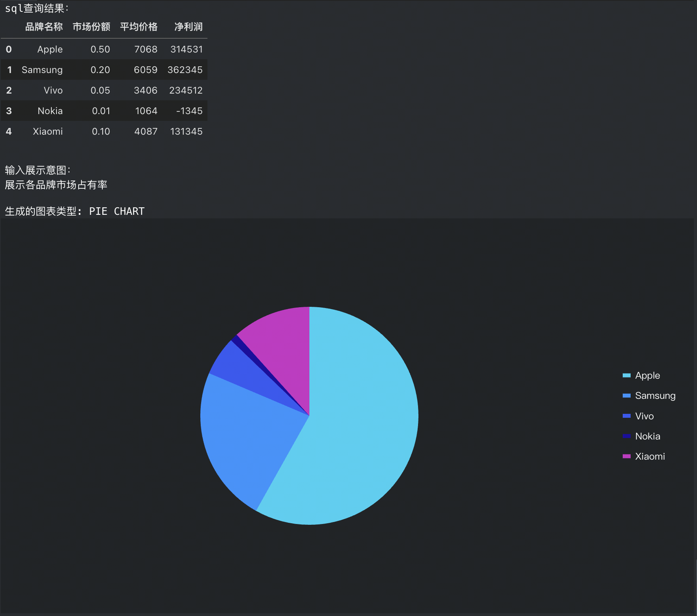Click average price value 3406
This screenshot has width=697, height=616.
tap(146, 90)
